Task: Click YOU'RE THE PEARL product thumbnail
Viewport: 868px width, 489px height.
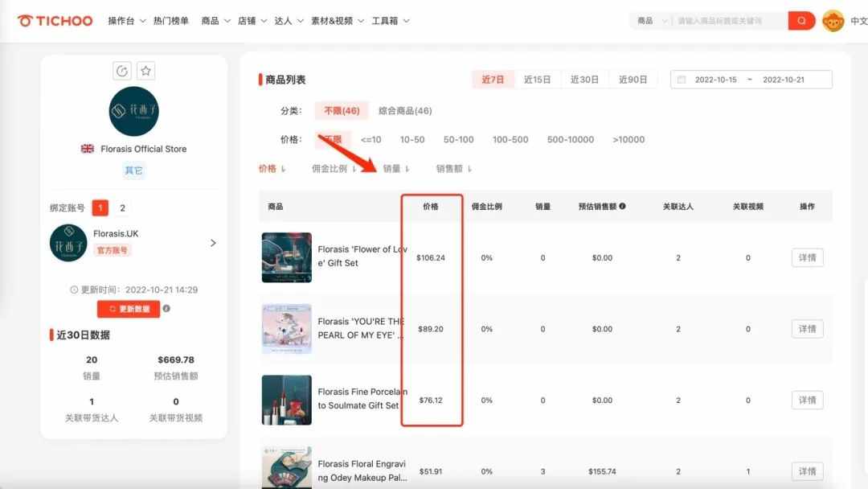Action: tap(287, 329)
